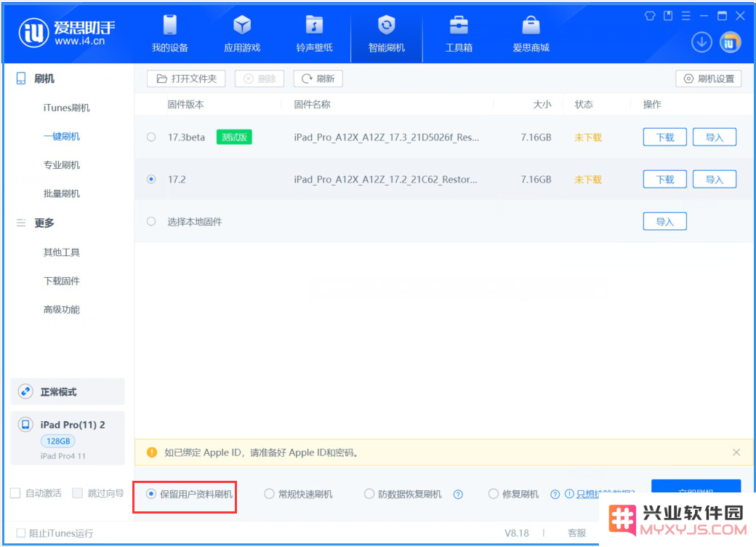756x547 pixels.
Task: Select 一键刷机 in the sidebar
Action: click(62, 137)
